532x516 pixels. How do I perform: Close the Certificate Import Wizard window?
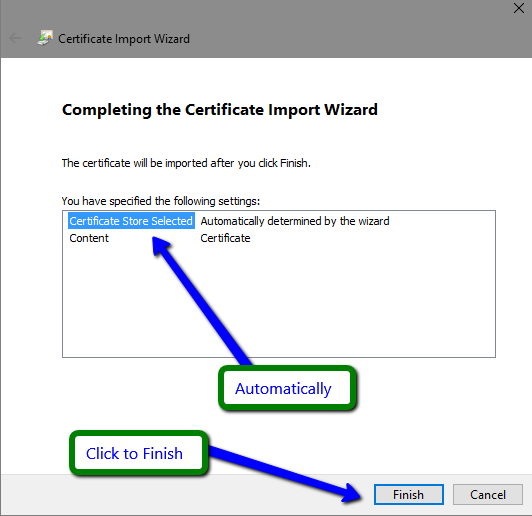click(519, 8)
